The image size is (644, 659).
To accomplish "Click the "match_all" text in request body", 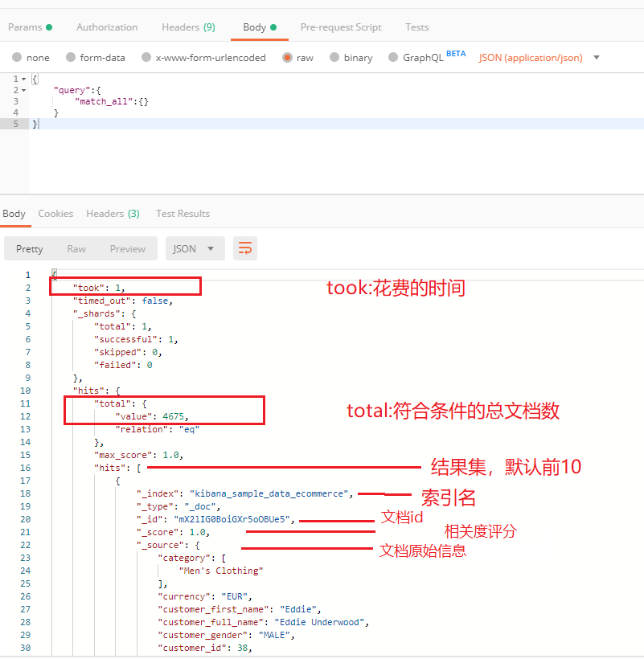I will pos(104,101).
